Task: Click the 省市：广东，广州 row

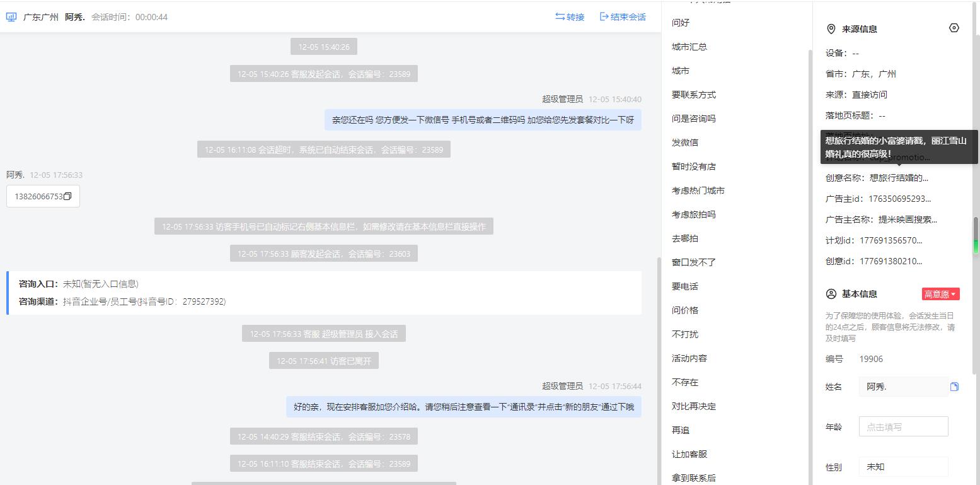Action: pyautogui.click(x=861, y=74)
